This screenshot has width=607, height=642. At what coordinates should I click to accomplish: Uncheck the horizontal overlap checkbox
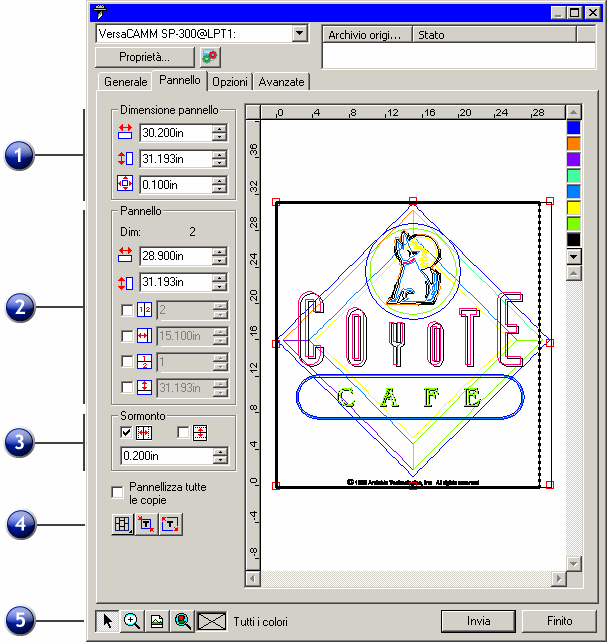[126, 432]
